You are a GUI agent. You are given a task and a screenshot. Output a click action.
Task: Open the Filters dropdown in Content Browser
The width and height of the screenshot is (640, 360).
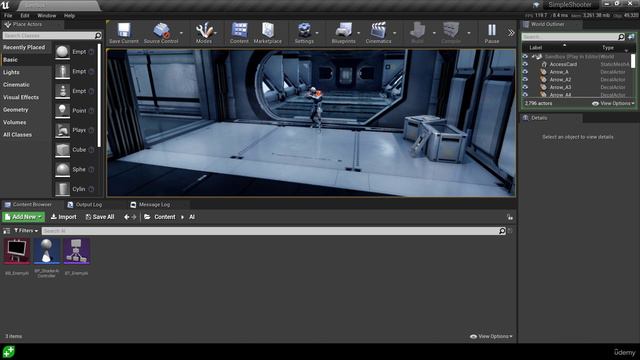[26, 231]
